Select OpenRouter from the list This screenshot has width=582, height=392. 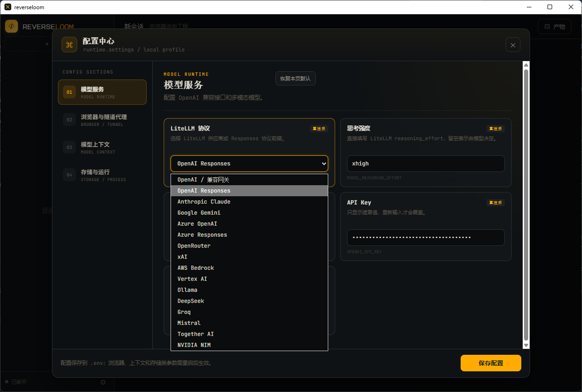(x=249, y=246)
